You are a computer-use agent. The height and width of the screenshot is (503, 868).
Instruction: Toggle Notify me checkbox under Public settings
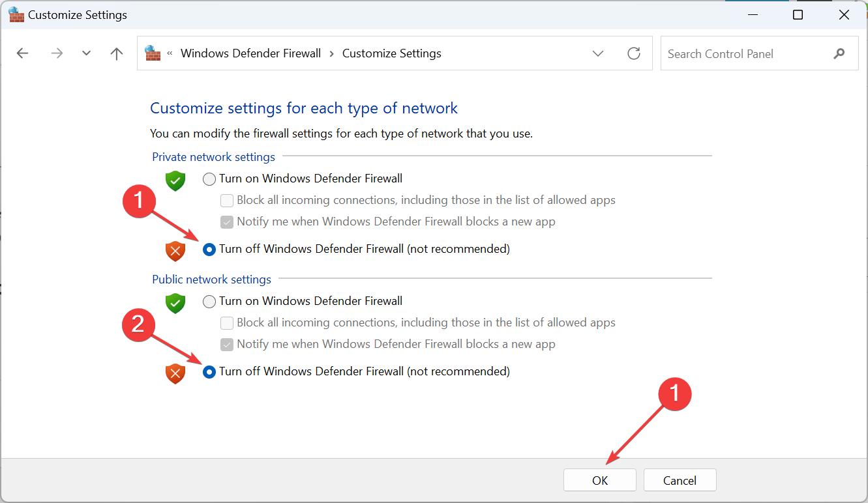point(227,344)
